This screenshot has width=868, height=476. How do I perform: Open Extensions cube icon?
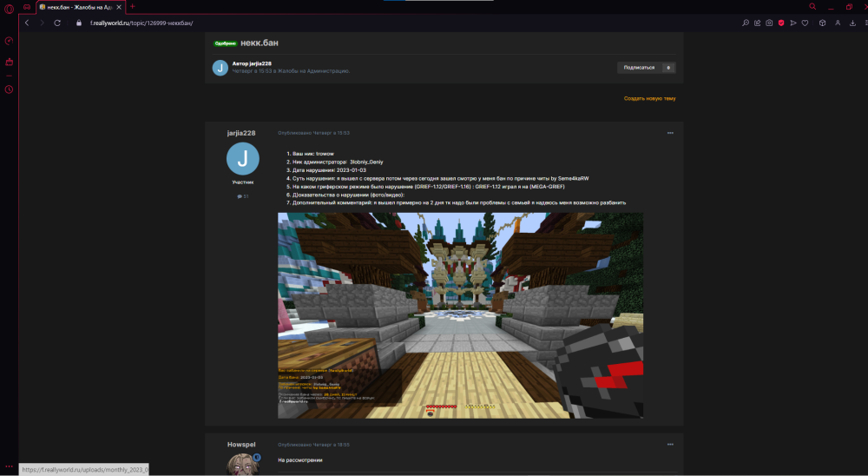tap(822, 23)
